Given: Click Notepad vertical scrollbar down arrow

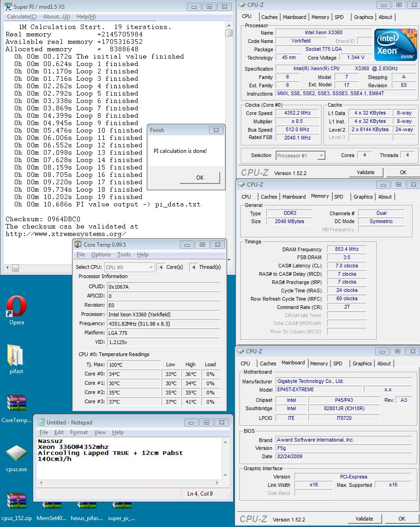Looking at the screenshot, I should [x=225, y=475].
